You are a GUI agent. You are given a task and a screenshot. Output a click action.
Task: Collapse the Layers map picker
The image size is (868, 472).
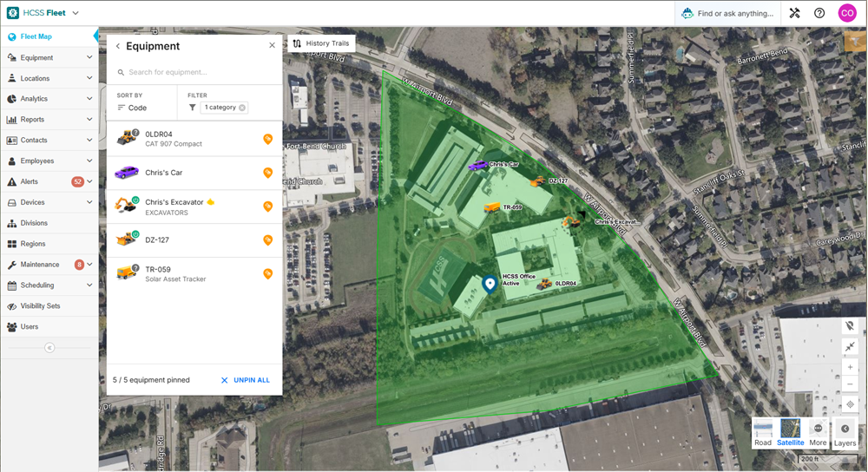pos(845,432)
